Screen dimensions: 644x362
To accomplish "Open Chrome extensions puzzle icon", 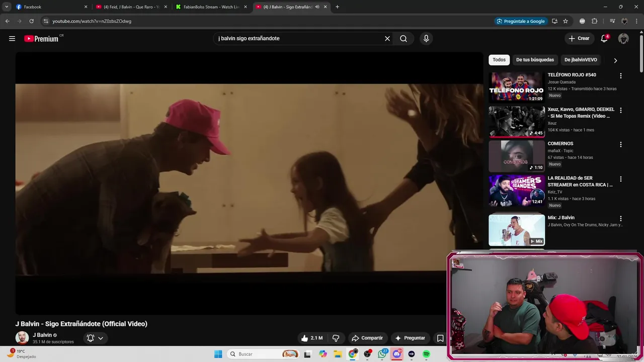I will click(594, 21).
